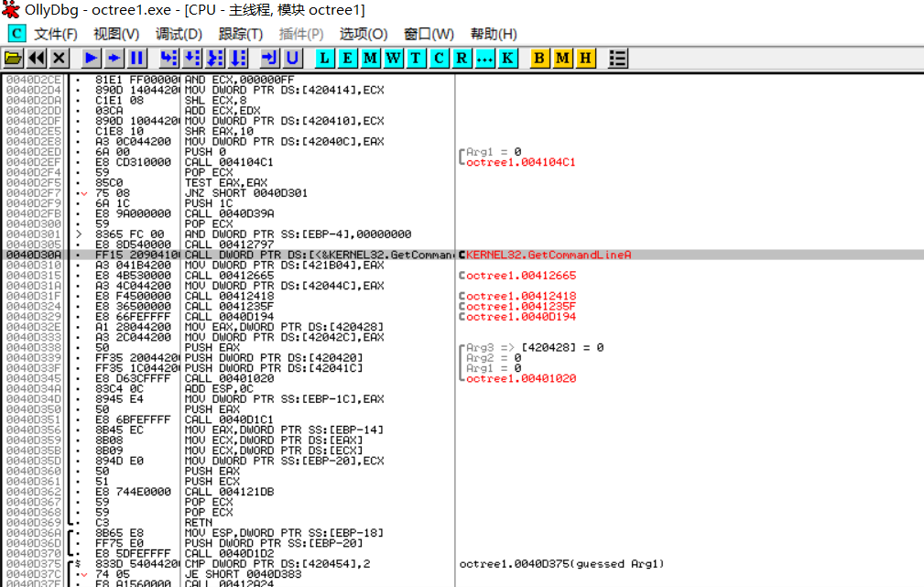Open the 跟踪(T) menu

(241, 34)
